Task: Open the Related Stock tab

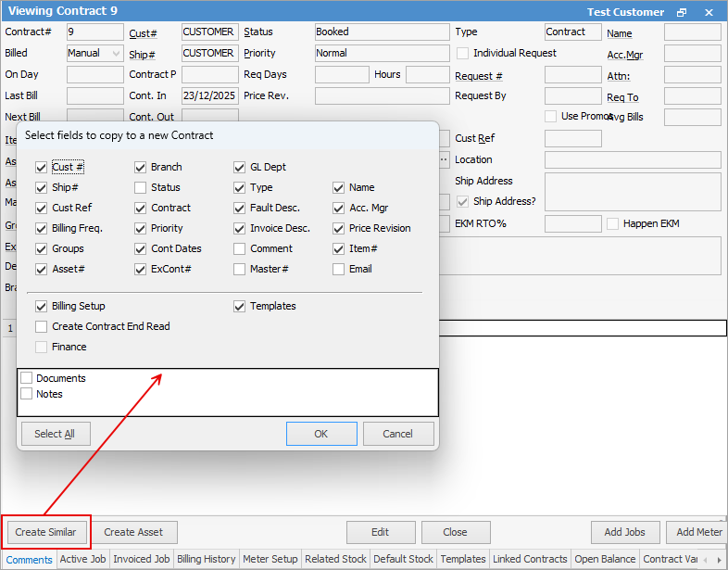Action: pyautogui.click(x=335, y=559)
